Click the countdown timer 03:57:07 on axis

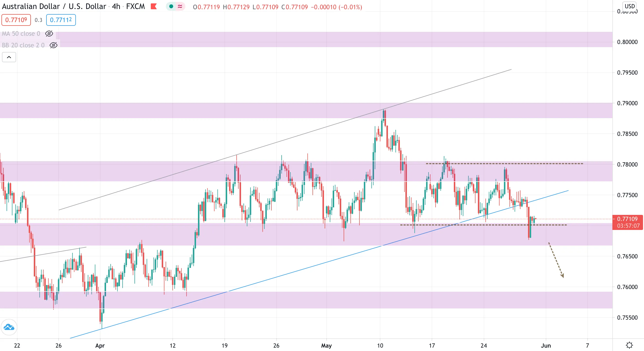[x=628, y=226]
